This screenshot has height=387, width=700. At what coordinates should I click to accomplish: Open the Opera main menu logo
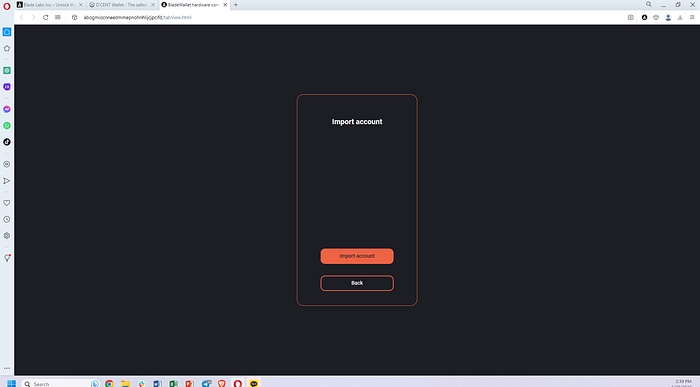click(7, 6)
